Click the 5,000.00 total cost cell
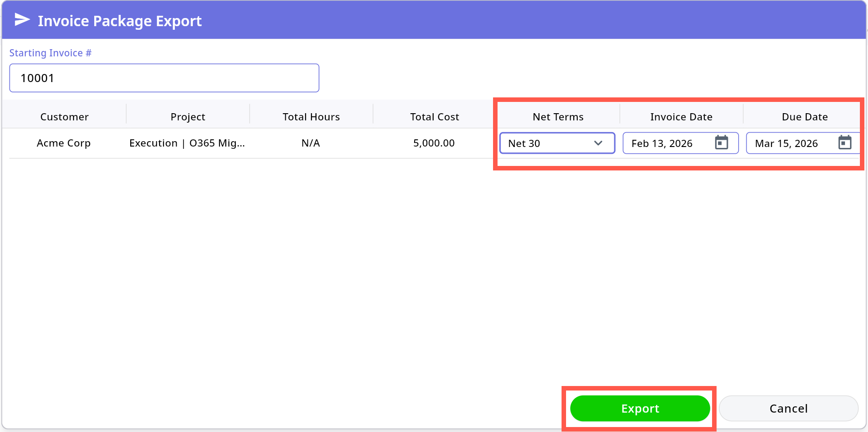 [434, 143]
